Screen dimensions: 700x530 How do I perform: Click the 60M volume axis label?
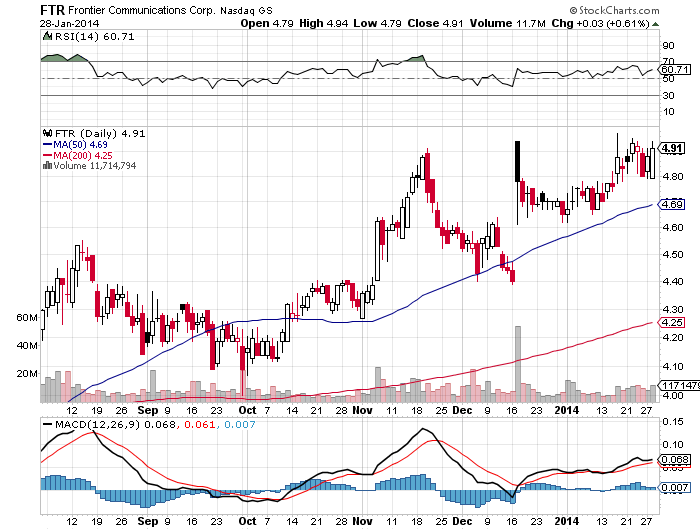click(27, 318)
